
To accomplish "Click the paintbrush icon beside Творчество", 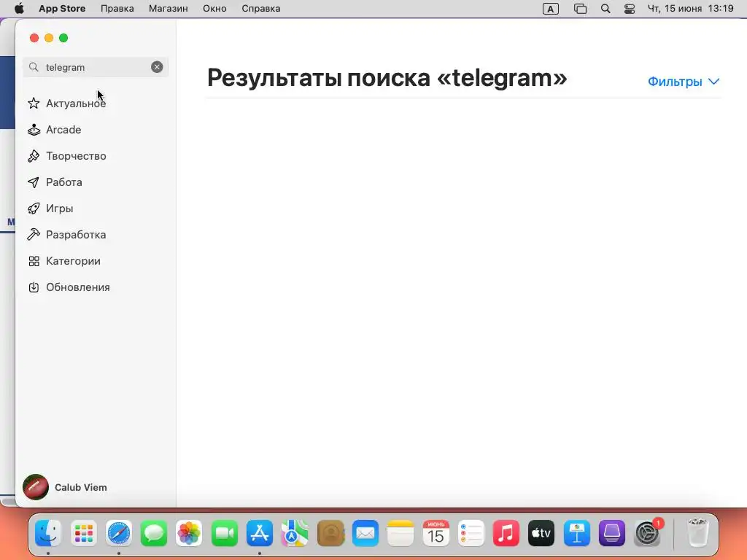I will point(34,156).
